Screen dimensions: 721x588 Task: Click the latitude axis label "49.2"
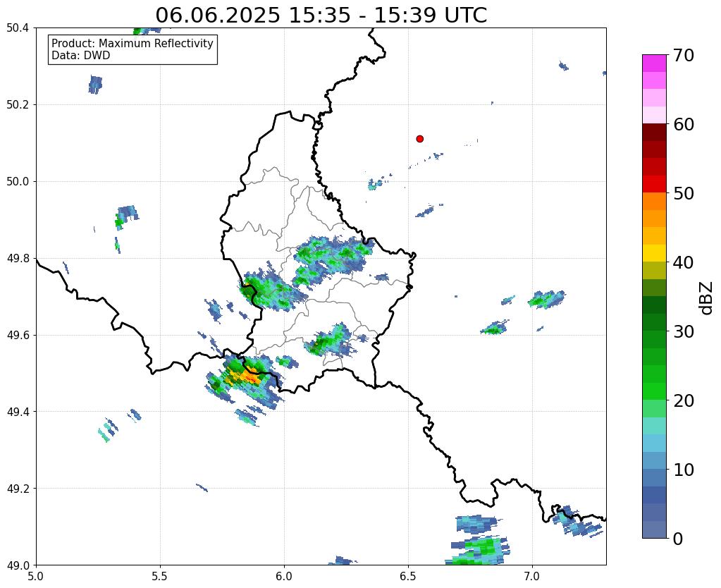(18, 488)
